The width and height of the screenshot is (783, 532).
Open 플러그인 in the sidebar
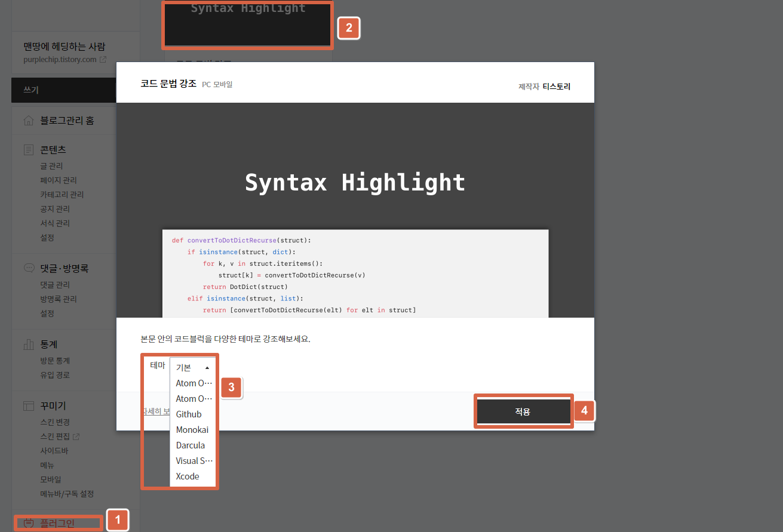tap(57, 524)
